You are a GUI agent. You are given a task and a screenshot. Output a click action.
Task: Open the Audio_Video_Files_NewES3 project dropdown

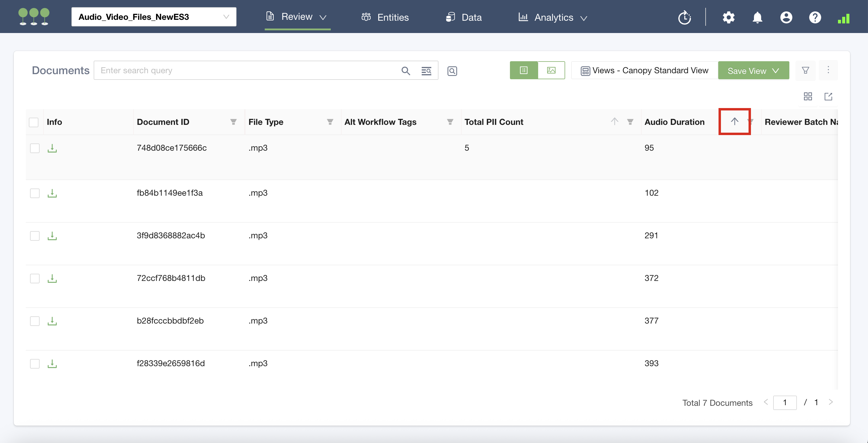point(154,17)
